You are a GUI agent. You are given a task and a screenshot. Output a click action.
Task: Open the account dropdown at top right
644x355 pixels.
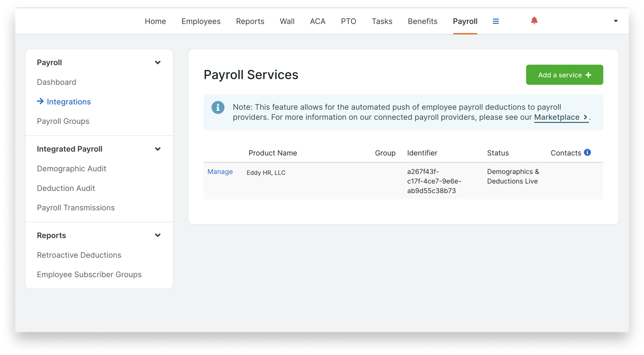615,21
